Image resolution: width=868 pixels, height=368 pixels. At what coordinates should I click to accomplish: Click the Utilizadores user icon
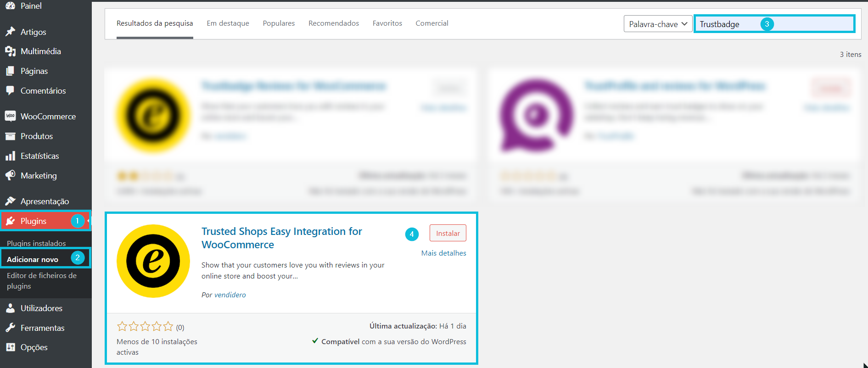click(10, 308)
